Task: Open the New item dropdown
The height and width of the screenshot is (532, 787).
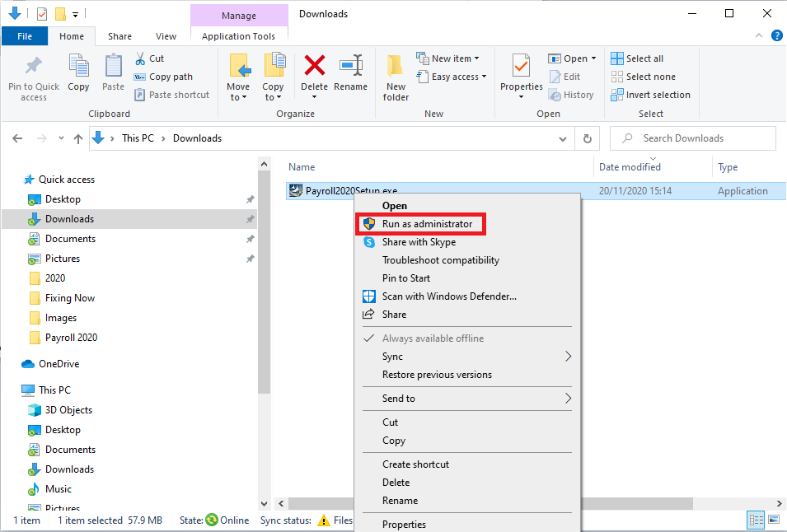Action: (x=447, y=58)
